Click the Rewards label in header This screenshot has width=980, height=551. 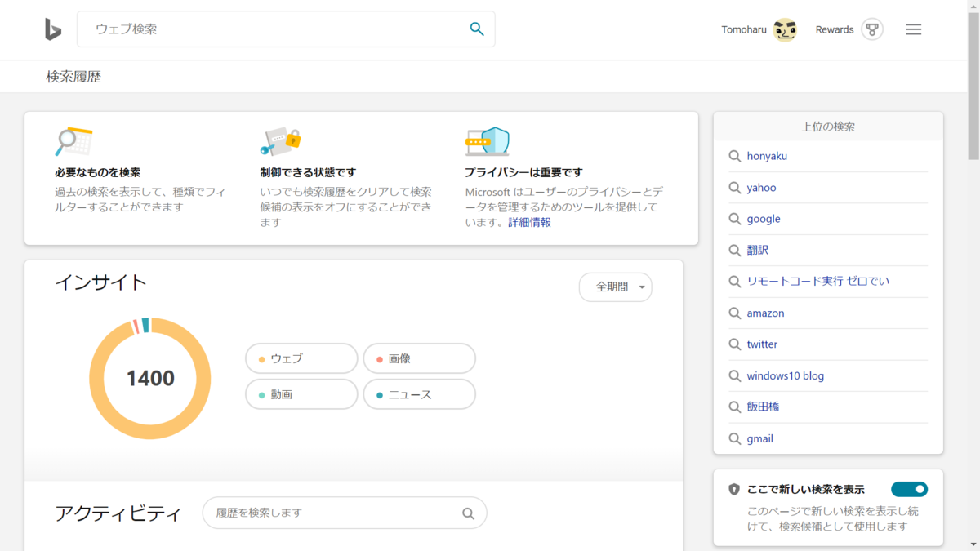[x=835, y=30]
